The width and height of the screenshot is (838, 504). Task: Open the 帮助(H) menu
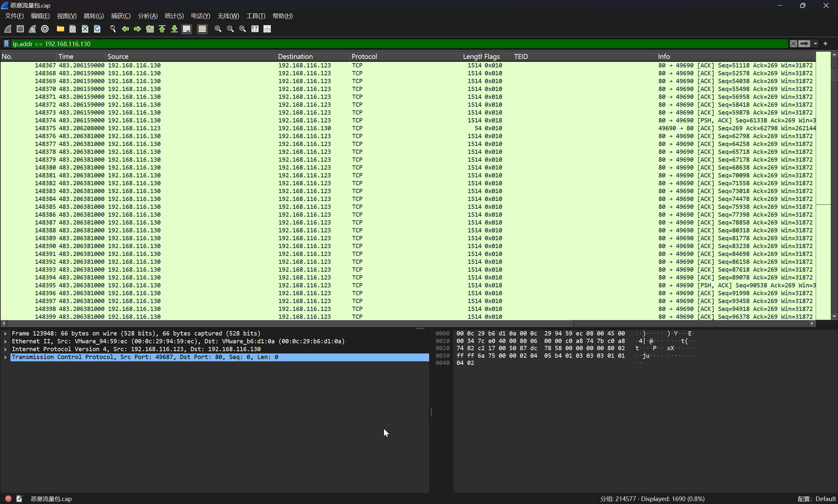(282, 16)
